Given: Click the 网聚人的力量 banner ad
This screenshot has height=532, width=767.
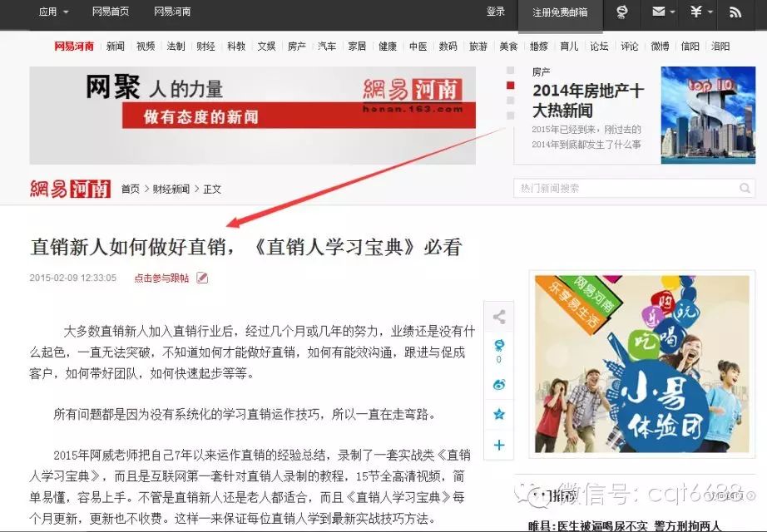Looking at the screenshot, I should click(252, 116).
